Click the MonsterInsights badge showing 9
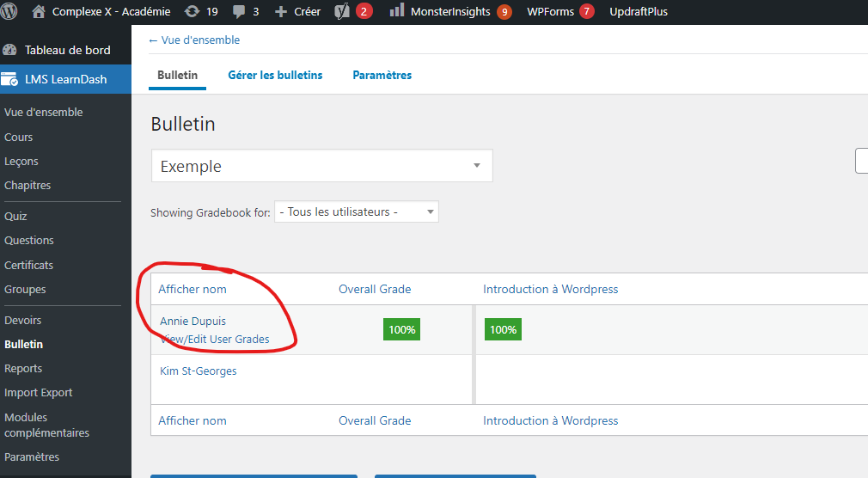The width and height of the screenshot is (868, 478). [x=504, y=12]
